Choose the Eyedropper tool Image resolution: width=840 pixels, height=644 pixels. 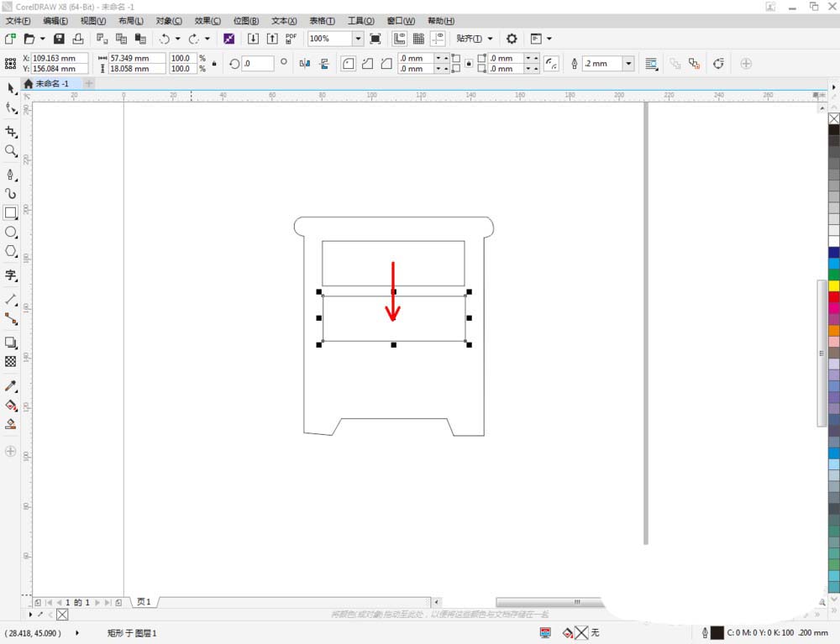11,385
